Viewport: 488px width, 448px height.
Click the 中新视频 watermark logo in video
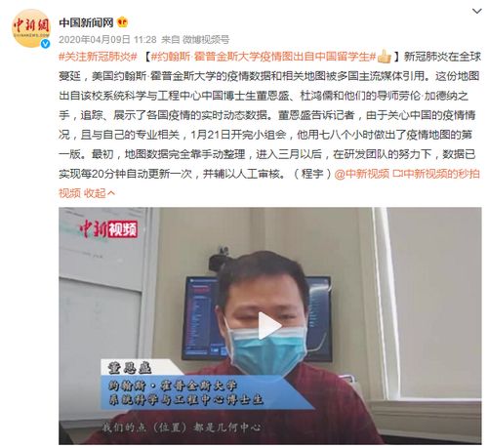click(108, 229)
